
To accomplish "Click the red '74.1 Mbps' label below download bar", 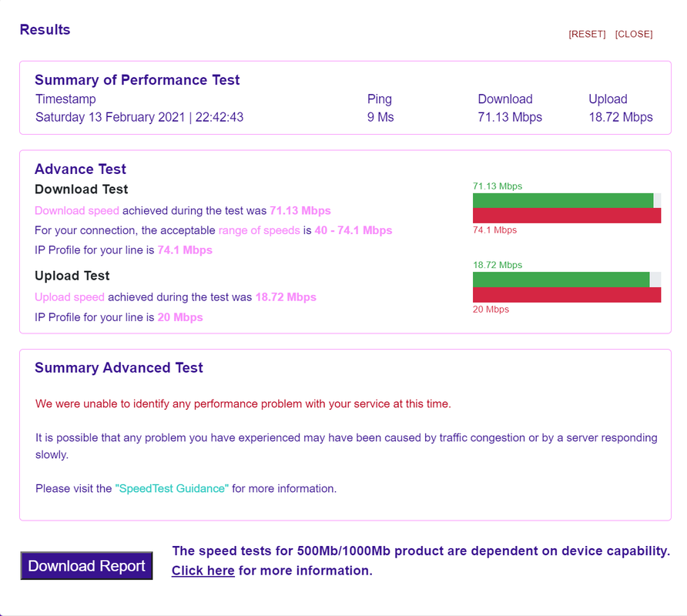I will tap(494, 230).
